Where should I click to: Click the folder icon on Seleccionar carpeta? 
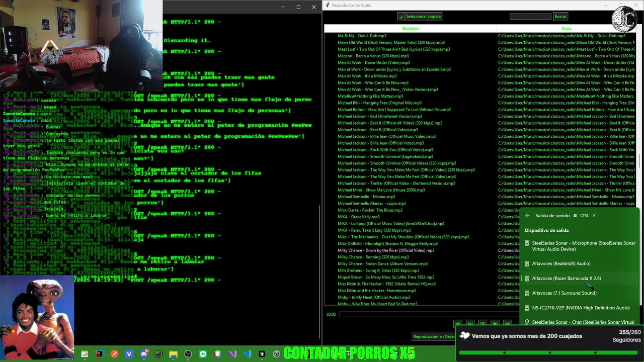point(401,17)
